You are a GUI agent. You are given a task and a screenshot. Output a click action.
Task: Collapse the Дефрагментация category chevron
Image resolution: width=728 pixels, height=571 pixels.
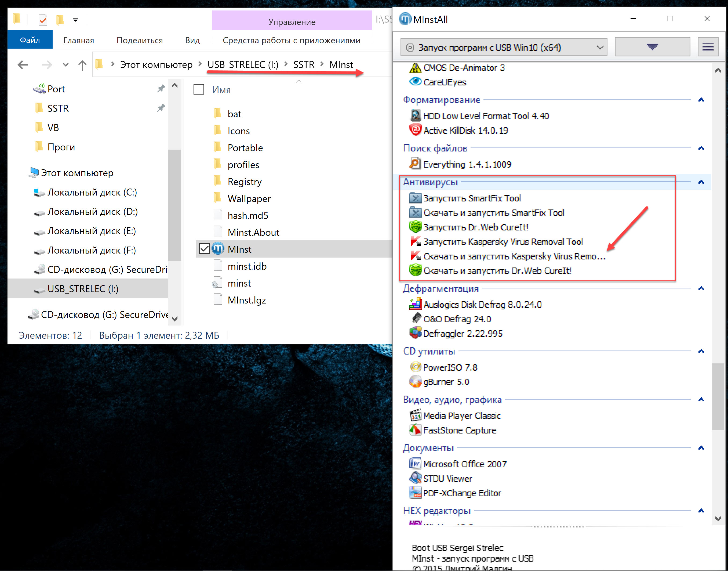(701, 288)
